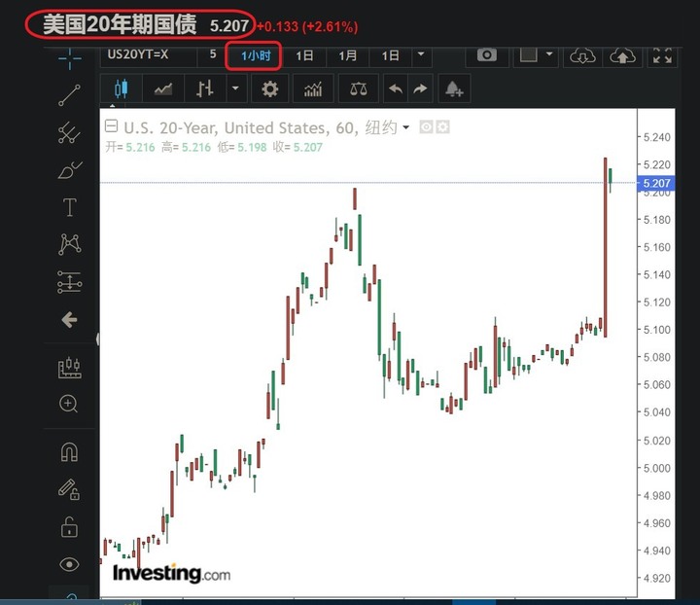This screenshot has width=700, height=605.
Task: Switch to bar chart type
Action: point(205,89)
